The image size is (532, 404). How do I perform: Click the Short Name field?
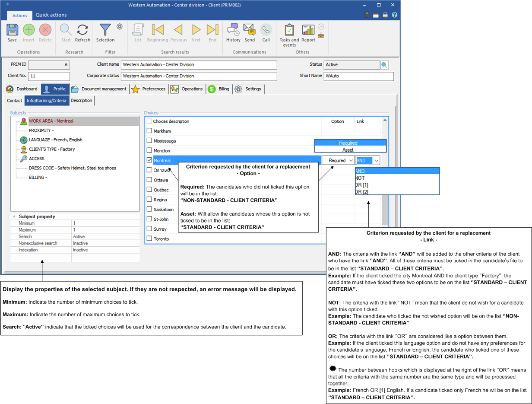(x=359, y=76)
